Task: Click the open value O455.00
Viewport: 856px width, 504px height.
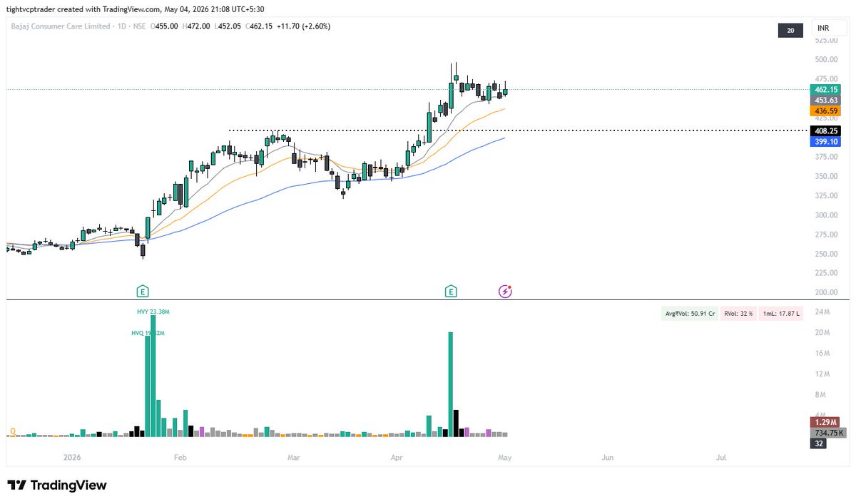Action: 165,26
